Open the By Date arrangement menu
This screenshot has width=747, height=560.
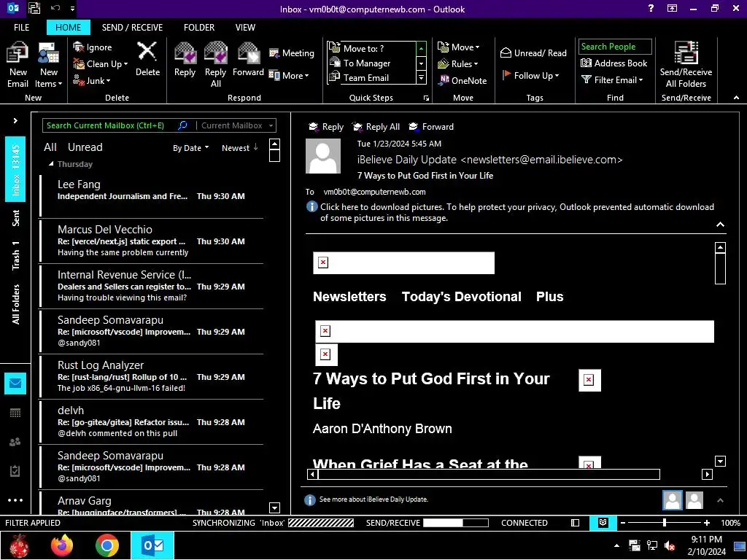pyautogui.click(x=190, y=148)
